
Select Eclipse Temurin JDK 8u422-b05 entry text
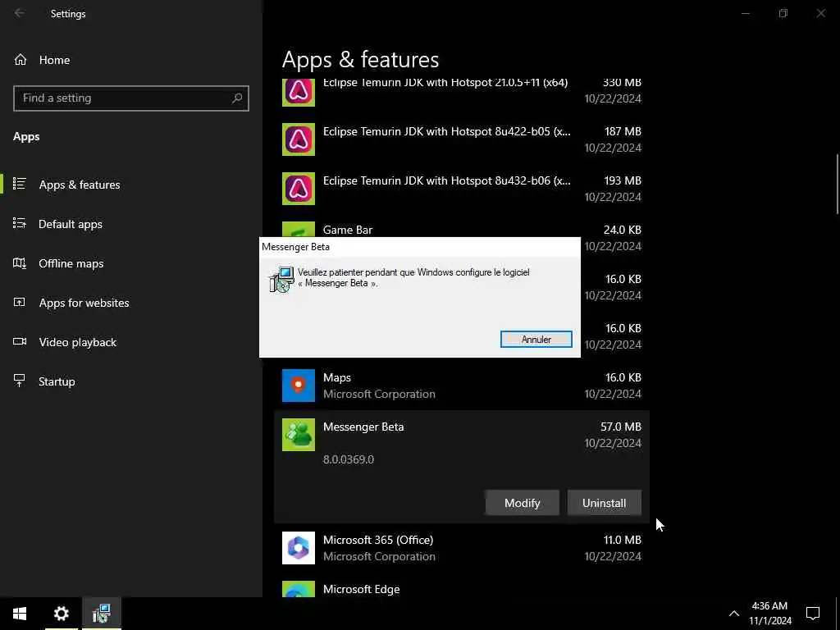447,131
